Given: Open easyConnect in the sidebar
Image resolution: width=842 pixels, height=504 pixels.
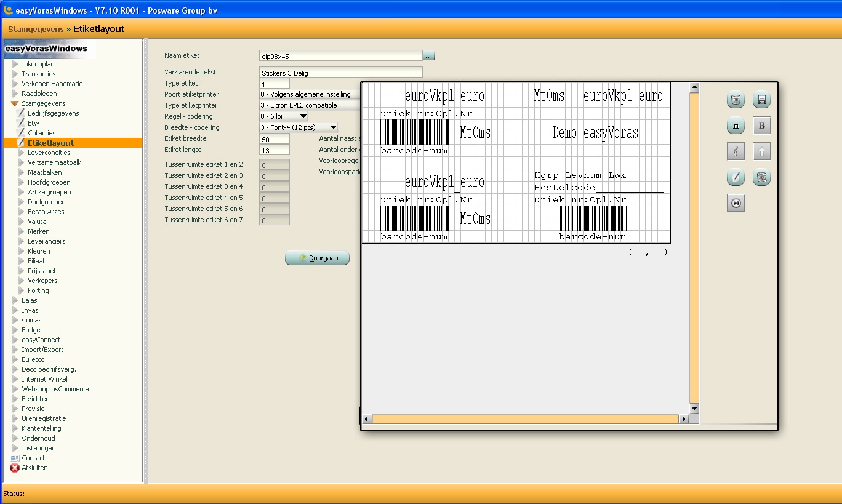Looking at the screenshot, I should point(41,340).
